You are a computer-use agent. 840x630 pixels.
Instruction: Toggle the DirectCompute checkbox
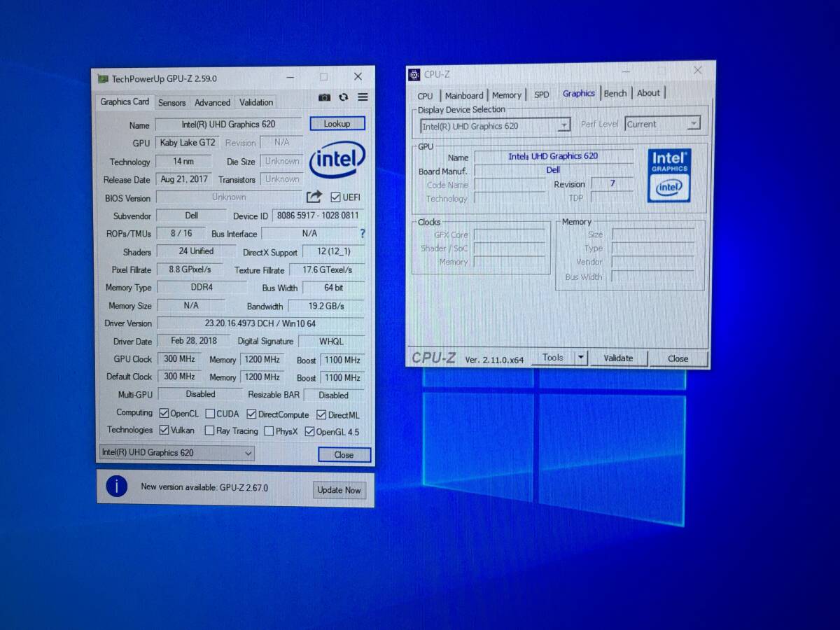pyautogui.click(x=251, y=414)
